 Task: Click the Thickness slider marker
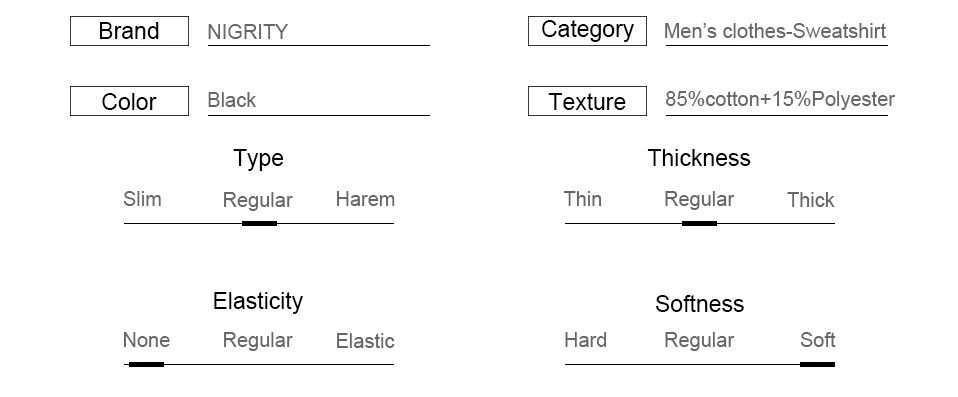pyautogui.click(x=700, y=224)
